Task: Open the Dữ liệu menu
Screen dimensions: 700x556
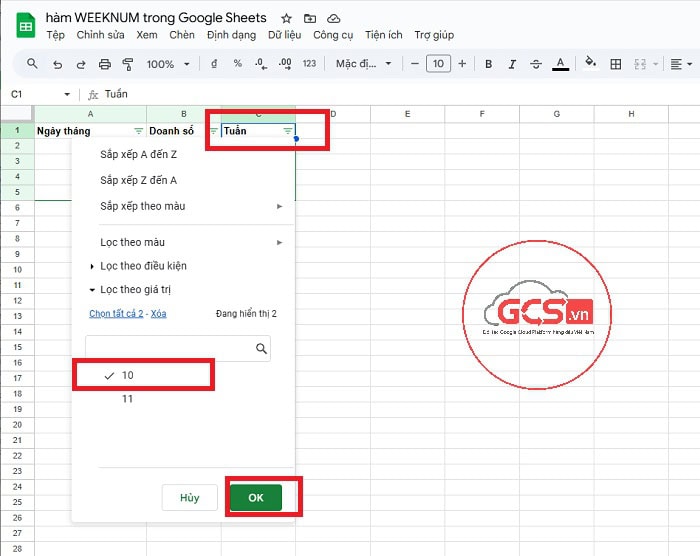Action: (284, 35)
